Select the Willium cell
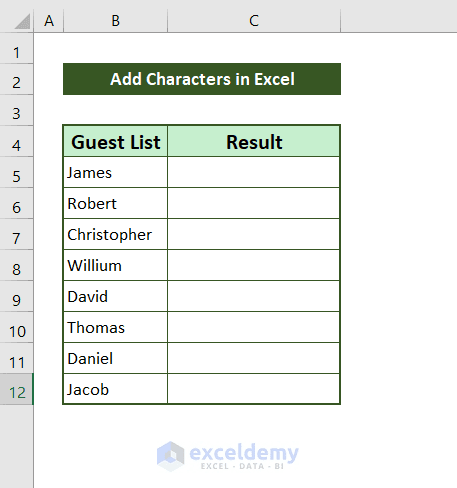This screenshot has height=488, width=457. point(115,265)
